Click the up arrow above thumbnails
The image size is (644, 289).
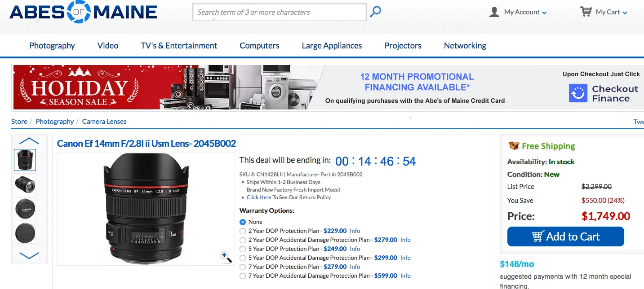point(29,141)
